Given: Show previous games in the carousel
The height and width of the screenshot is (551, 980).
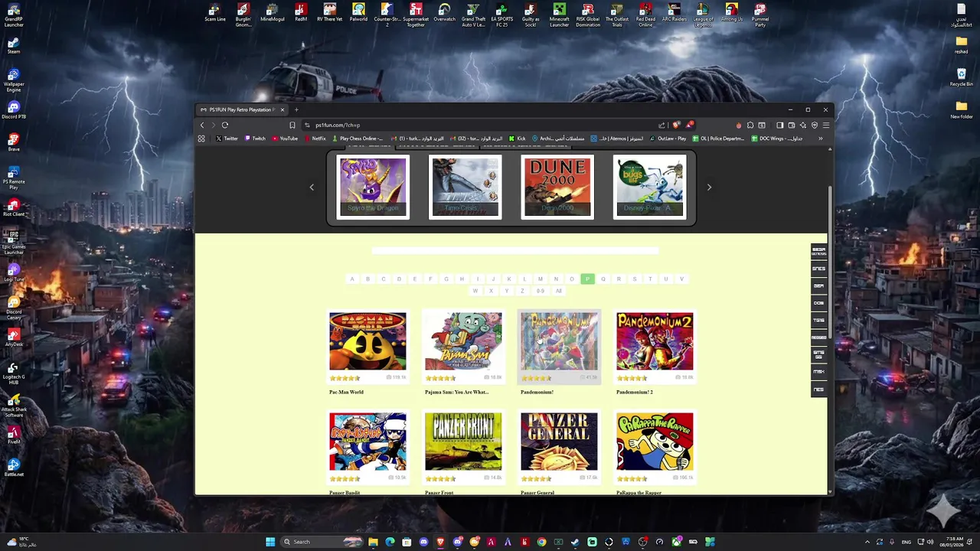Looking at the screenshot, I should [x=312, y=187].
